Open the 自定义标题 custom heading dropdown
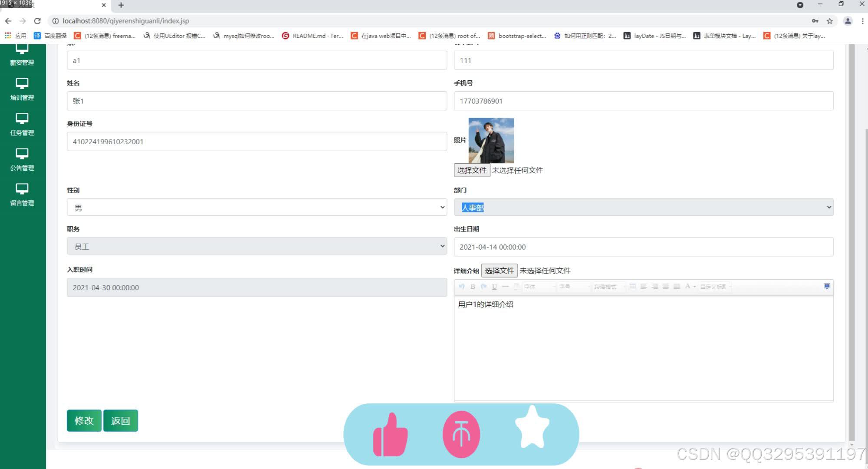This screenshot has width=868, height=469. coord(715,287)
